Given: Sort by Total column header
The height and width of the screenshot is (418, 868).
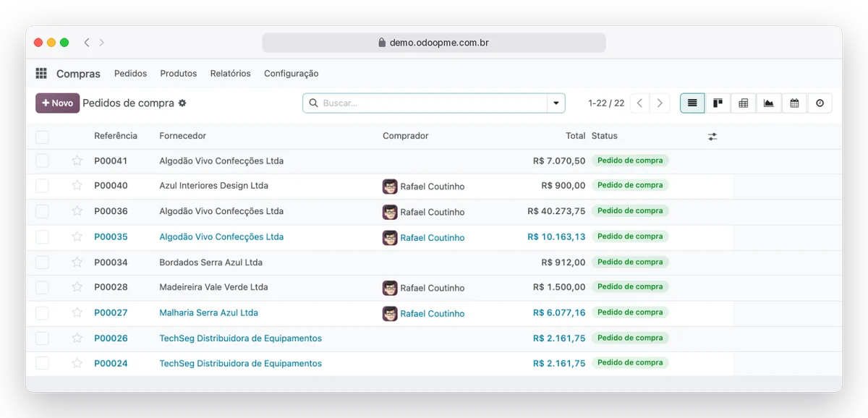Looking at the screenshot, I should 576,136.
